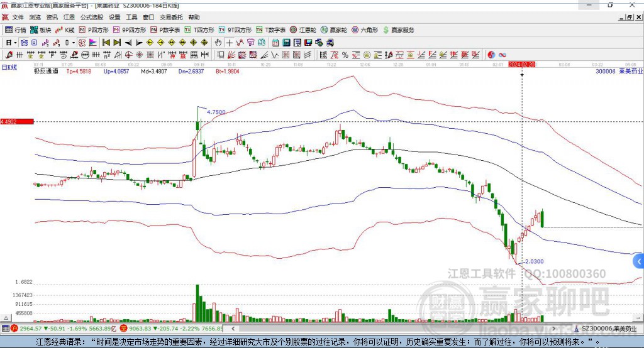Click the volume panel up-triangle button

pyautogui.click(x=6, y=318)
